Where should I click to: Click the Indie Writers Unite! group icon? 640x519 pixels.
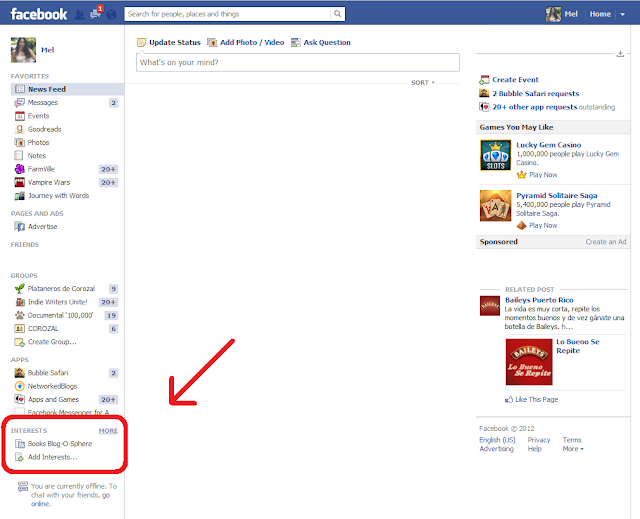pyautogui.click(x=20, y=302)
